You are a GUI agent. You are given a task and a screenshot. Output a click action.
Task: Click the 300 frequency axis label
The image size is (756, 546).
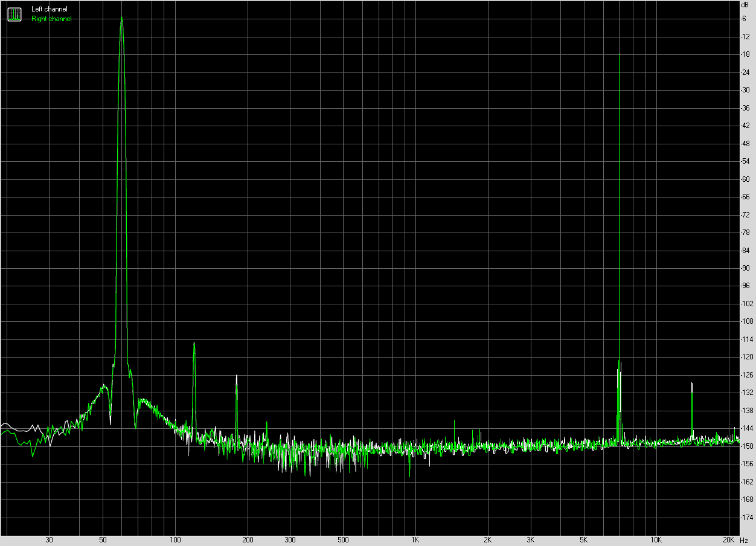290,540
